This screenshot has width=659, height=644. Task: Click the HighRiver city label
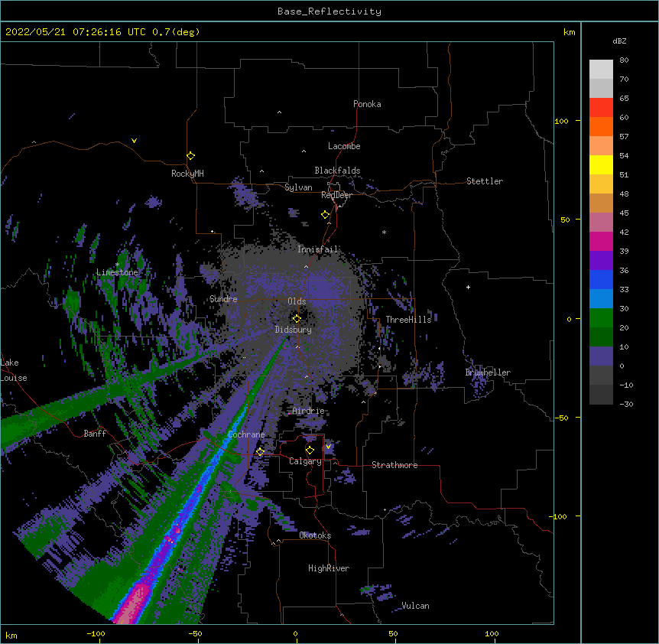[329, 568]
